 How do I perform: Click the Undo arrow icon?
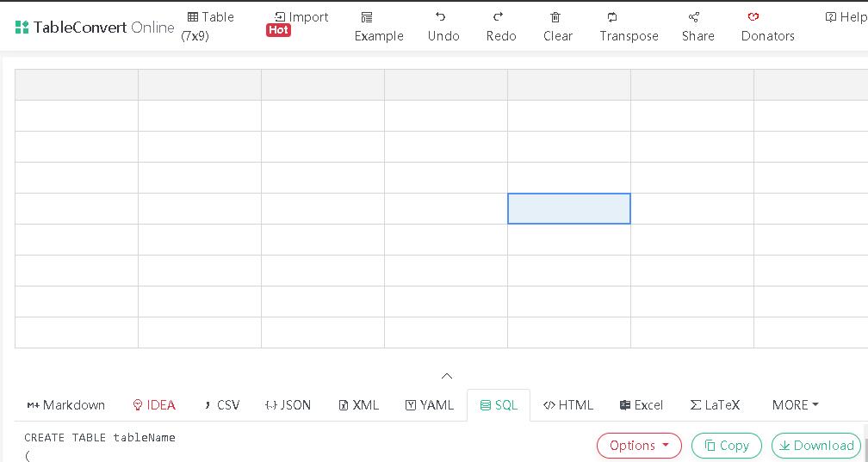tap(441, 17)
